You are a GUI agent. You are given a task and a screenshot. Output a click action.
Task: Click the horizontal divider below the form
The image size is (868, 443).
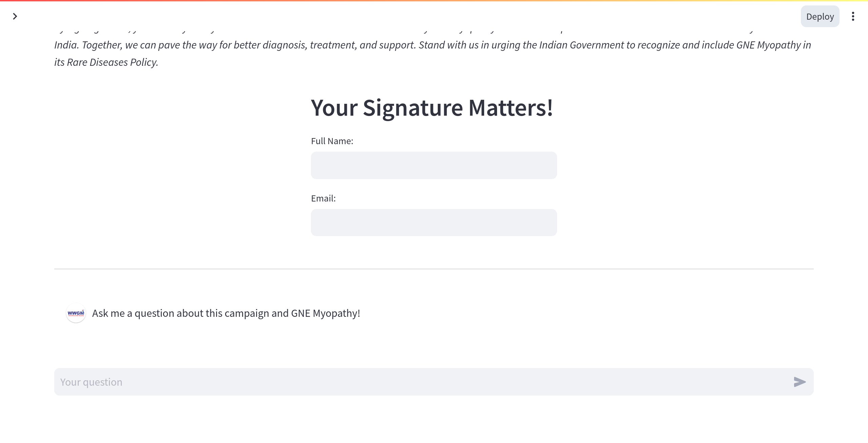tap(434, 269)
